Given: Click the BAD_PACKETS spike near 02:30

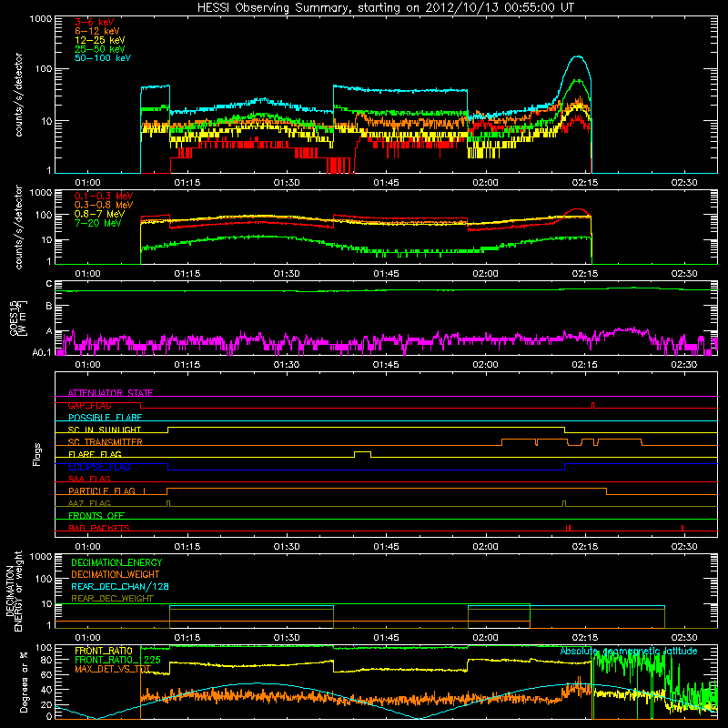Looking at the screenshot, I should click(x=682, y=528).
